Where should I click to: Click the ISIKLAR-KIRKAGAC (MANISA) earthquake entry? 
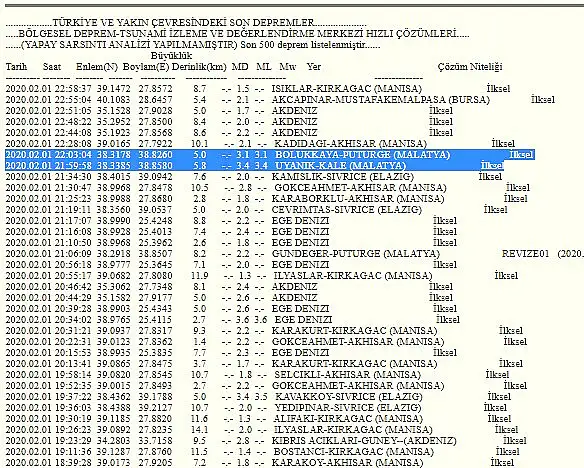tap(346, 89)
